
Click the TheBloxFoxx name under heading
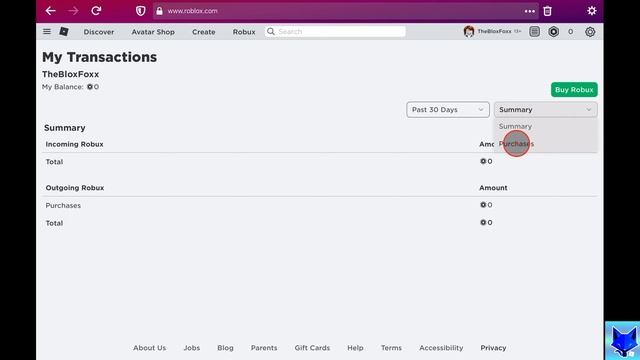[71, 74]
